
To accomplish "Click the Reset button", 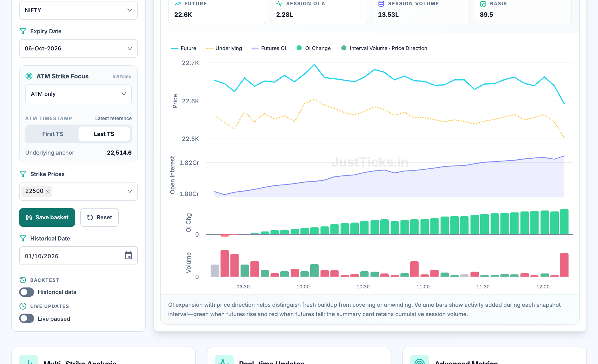I will pos(99,217).
